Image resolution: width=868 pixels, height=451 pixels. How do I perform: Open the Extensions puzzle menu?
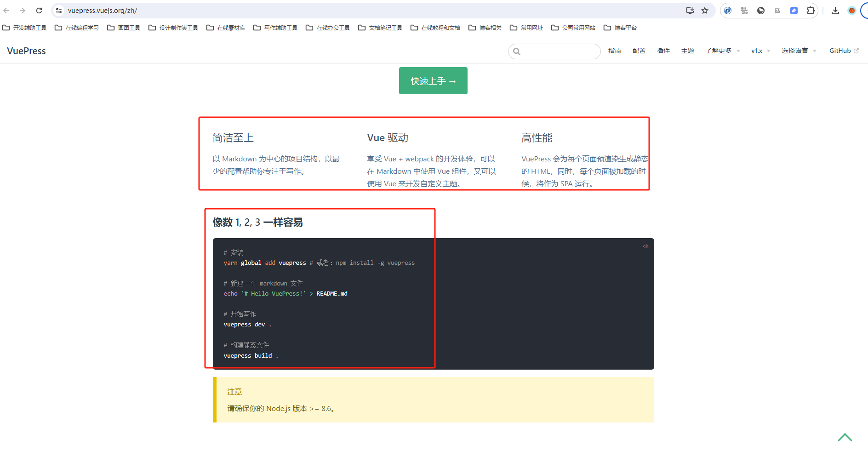click(x=811, y=11)
